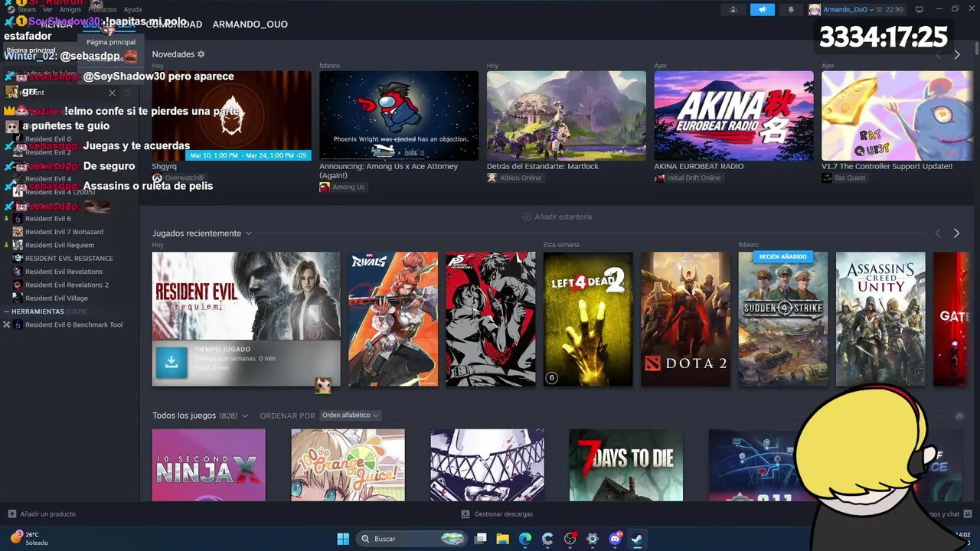Click the plus icon next to Añadir estantería
Image resolution: width=980 pixels, height=551 pixels.
[526, 217]
